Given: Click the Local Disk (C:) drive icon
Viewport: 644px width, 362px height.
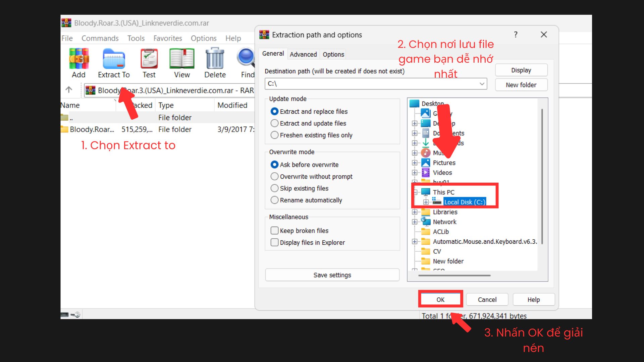Looking at the screenshot, I should point(437,201).
